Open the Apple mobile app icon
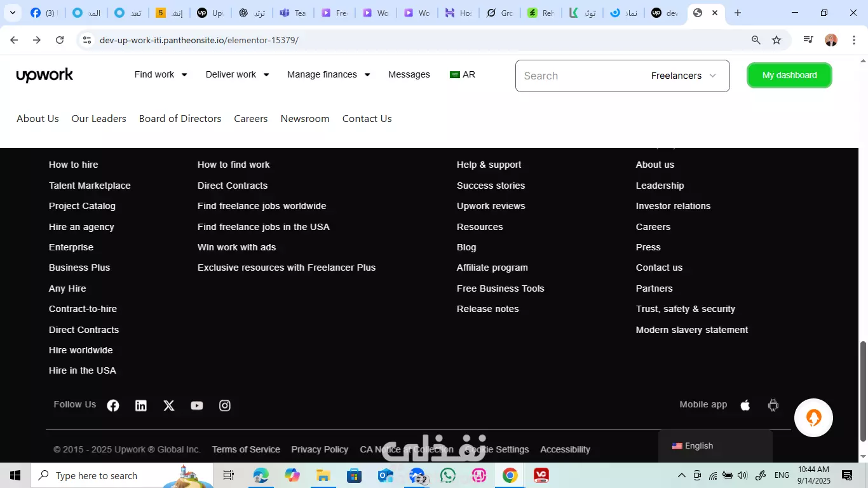Viewport: 868px width, 488px height. pos(745,405)
